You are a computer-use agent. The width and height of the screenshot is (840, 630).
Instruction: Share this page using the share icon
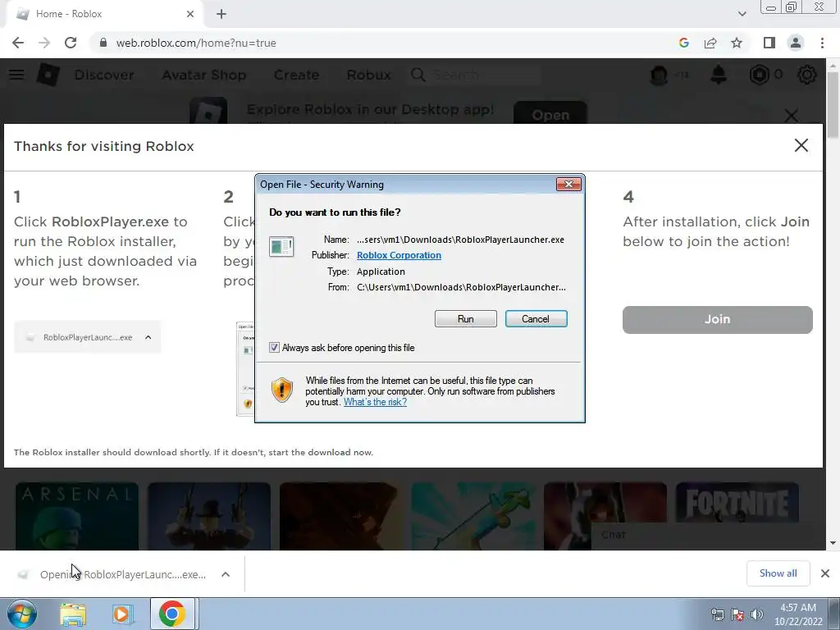coord(710,43)
